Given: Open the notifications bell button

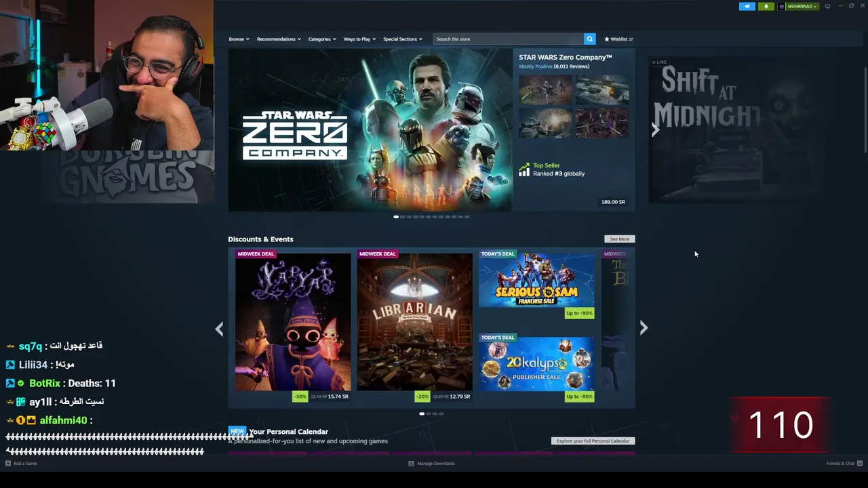Looking at the screenshot, I should click(766, 6).
